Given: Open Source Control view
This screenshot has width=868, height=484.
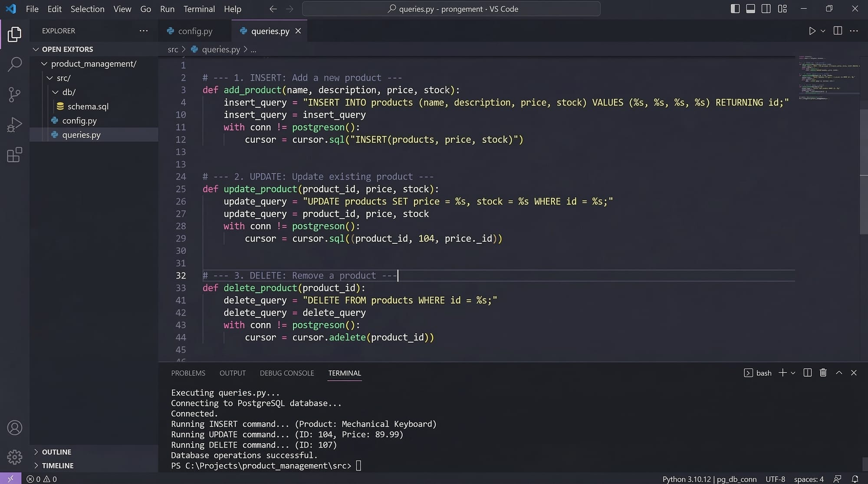Looking at the screenshot, I should (14, 94).
